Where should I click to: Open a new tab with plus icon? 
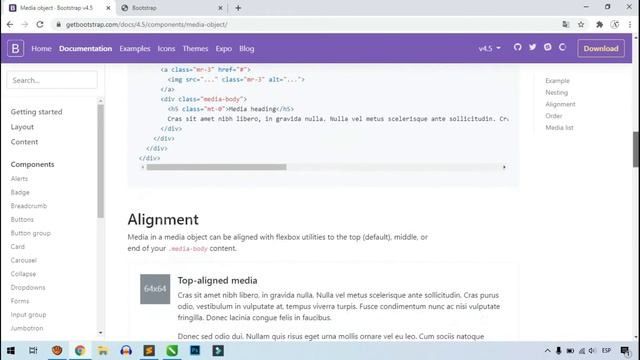tap(238, 8)
